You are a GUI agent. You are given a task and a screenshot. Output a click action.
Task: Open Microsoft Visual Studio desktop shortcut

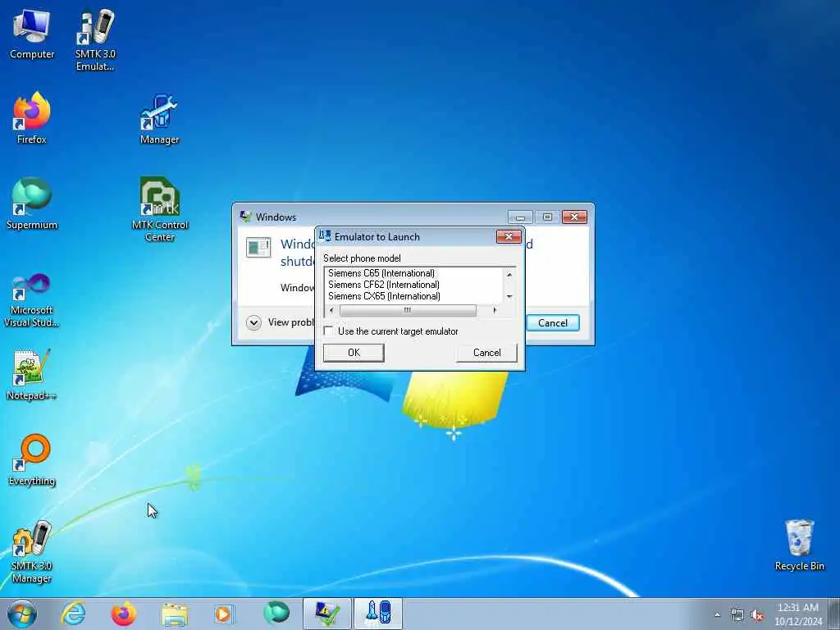(x=32, y=300)
